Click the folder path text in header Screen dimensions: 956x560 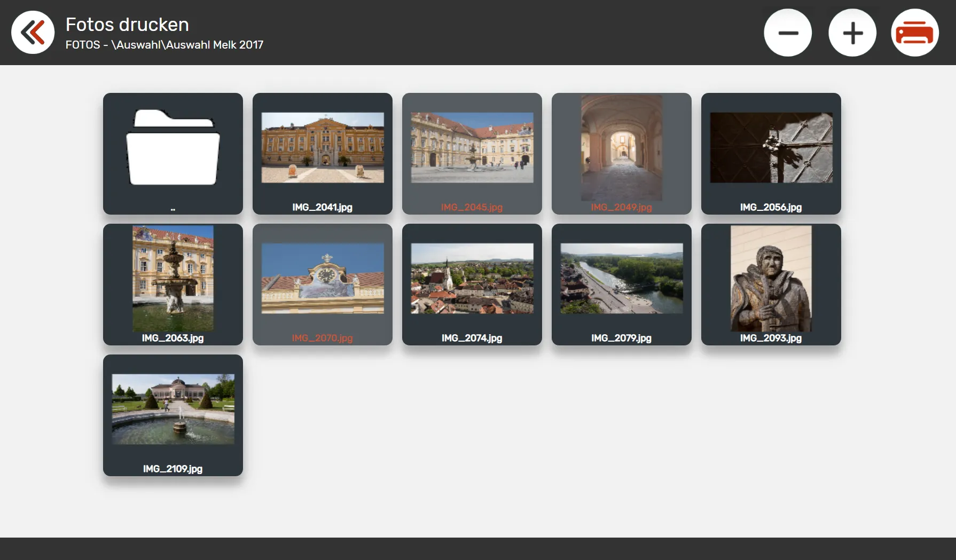(164, 45)
